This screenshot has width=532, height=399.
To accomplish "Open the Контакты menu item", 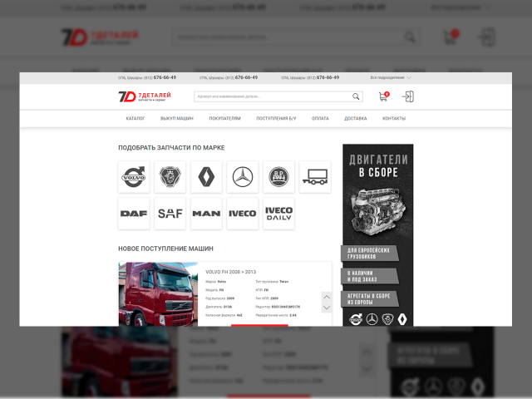I will [x=394, y=118].
